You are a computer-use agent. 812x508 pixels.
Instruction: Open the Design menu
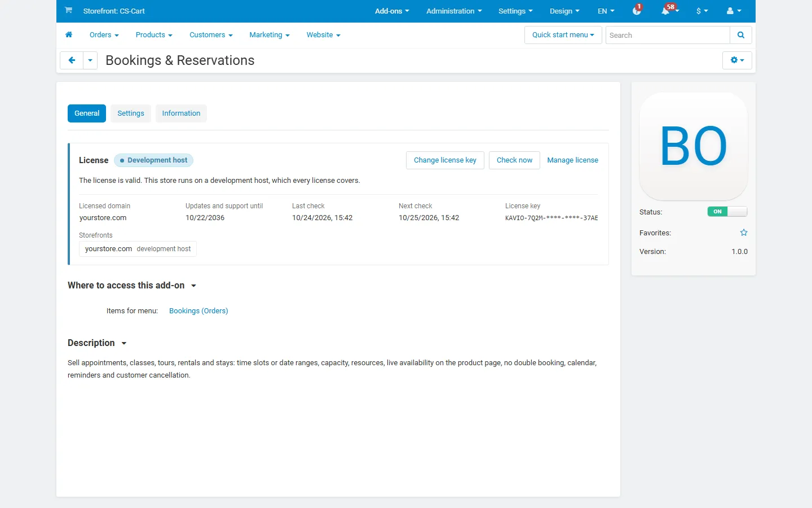pos(564,11)
